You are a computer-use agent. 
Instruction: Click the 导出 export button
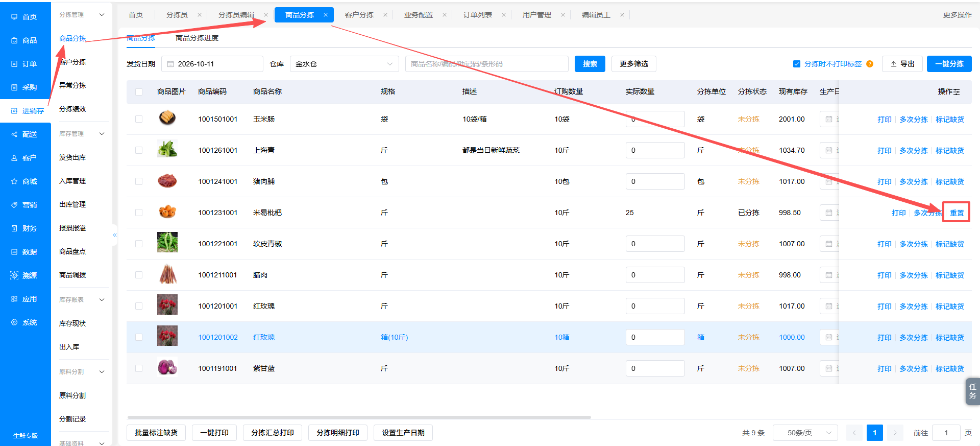902,64
